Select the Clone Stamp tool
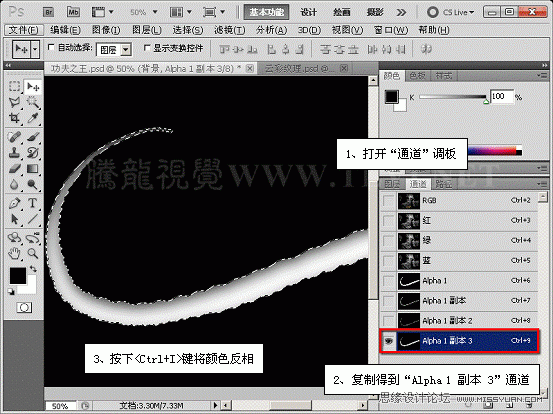Screen dimensions: 553x414 (x=14, y=153)
